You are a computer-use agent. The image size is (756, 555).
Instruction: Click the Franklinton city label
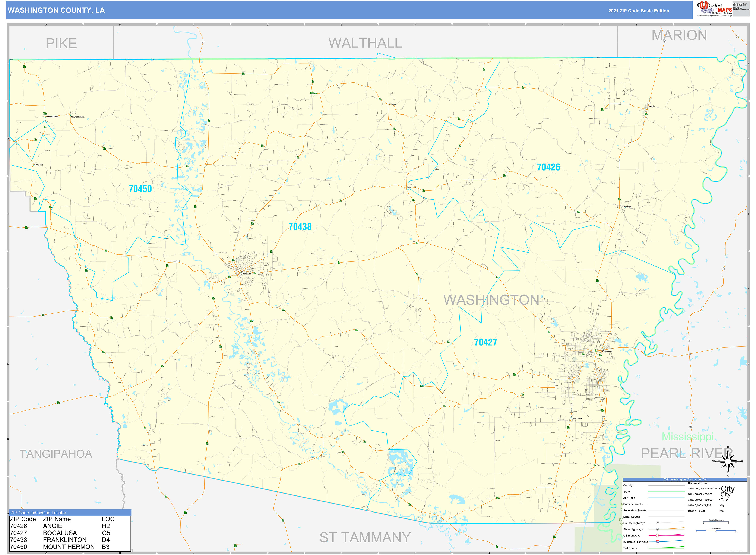pyautogui.click(x=246, y=273)
